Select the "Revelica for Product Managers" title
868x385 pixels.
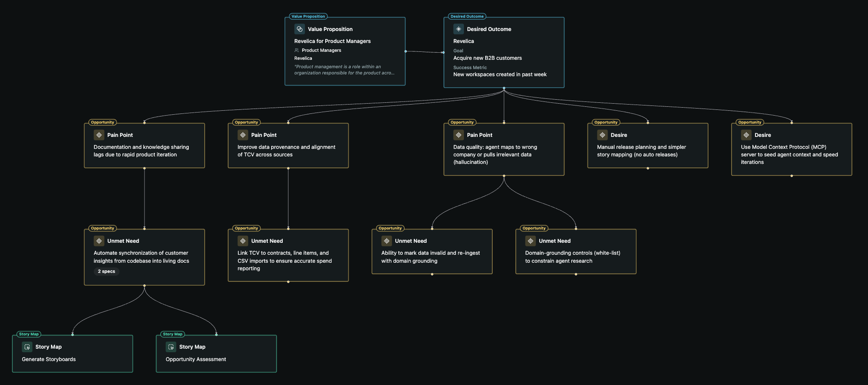332,41
